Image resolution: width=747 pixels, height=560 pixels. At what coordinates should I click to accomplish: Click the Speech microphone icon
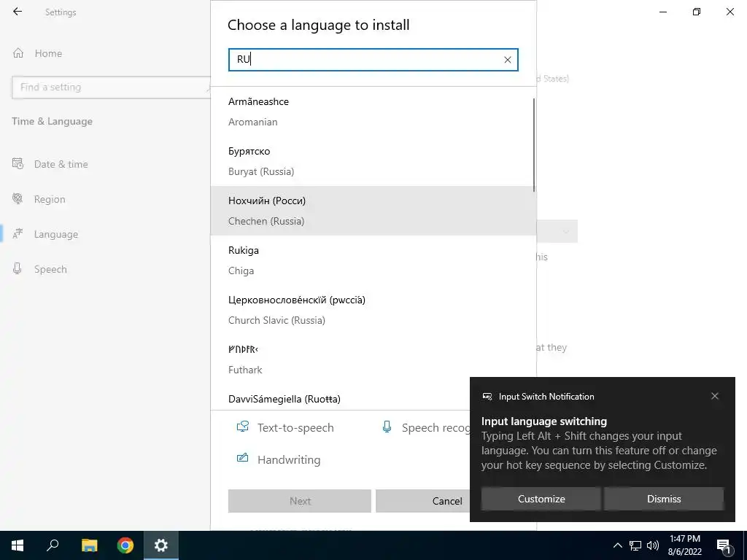click(x=18, y=268)
